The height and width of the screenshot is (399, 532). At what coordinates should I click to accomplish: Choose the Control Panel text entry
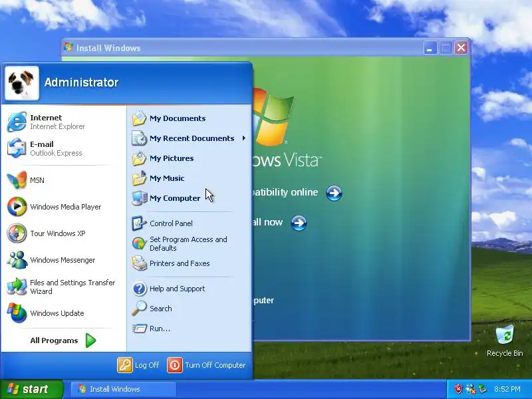[171, 223]
